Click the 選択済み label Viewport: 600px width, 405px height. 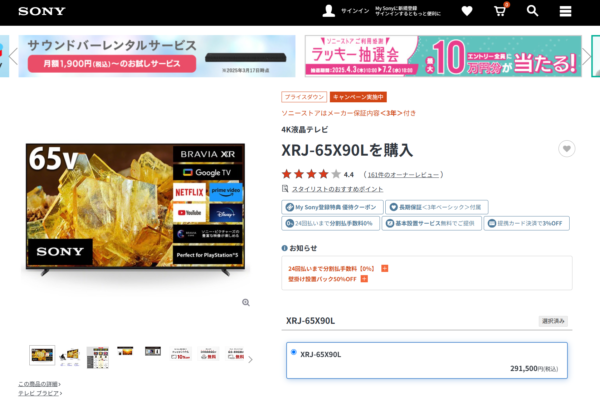click(553, 321)
